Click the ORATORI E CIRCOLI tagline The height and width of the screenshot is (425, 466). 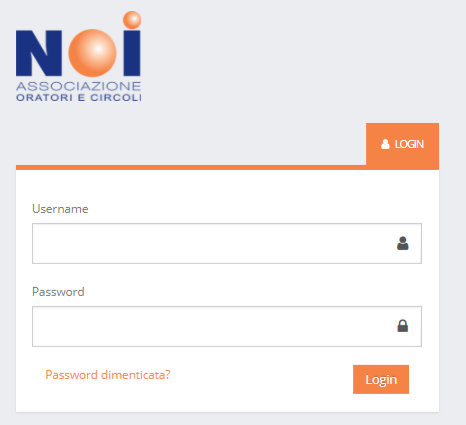click(79, 98)
